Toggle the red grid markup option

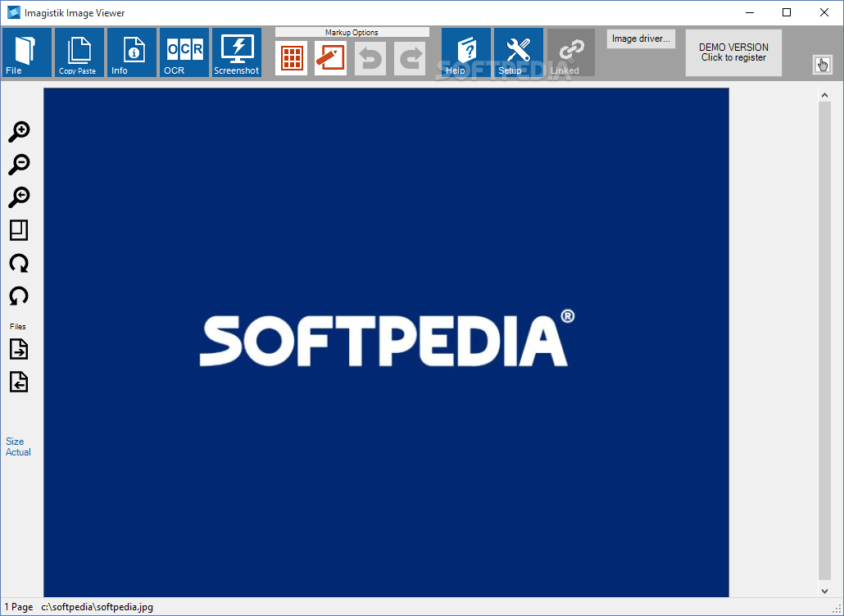point(291,58)
